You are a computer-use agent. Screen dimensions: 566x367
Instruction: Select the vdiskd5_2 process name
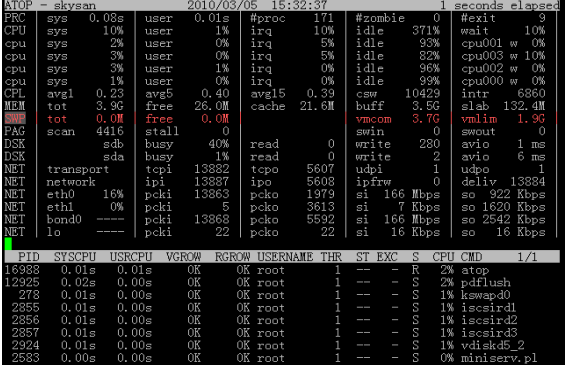pos(493,345)
